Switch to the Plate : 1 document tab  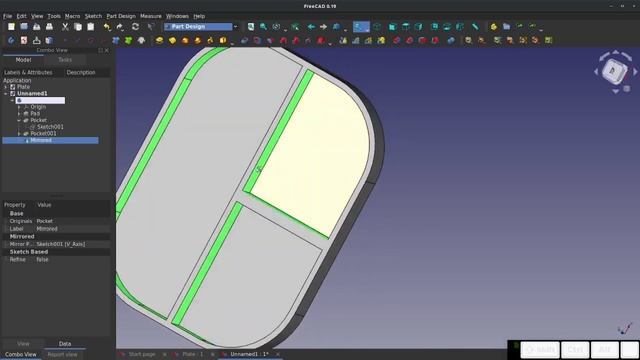(193, 354)
